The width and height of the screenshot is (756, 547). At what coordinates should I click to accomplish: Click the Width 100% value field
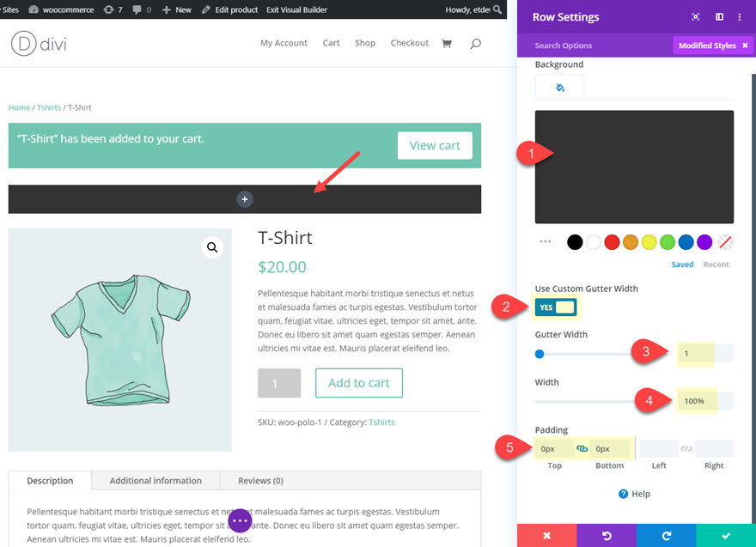tap(705, 401)
